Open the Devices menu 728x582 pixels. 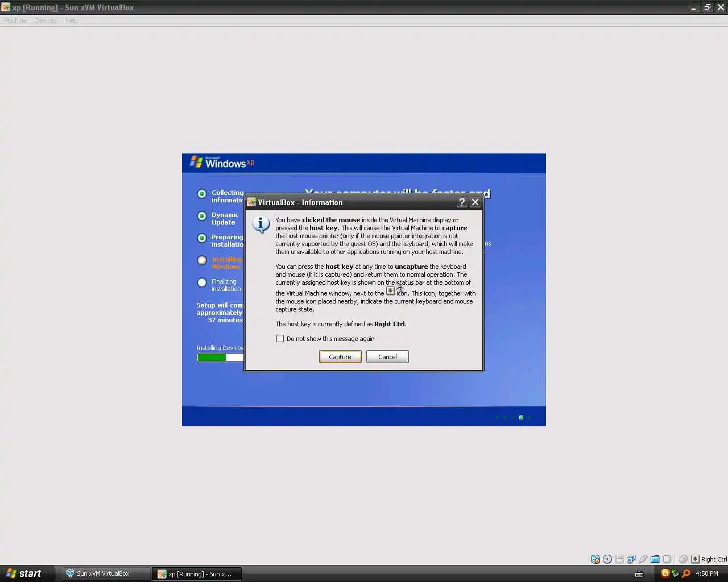[x=46, y=20]
